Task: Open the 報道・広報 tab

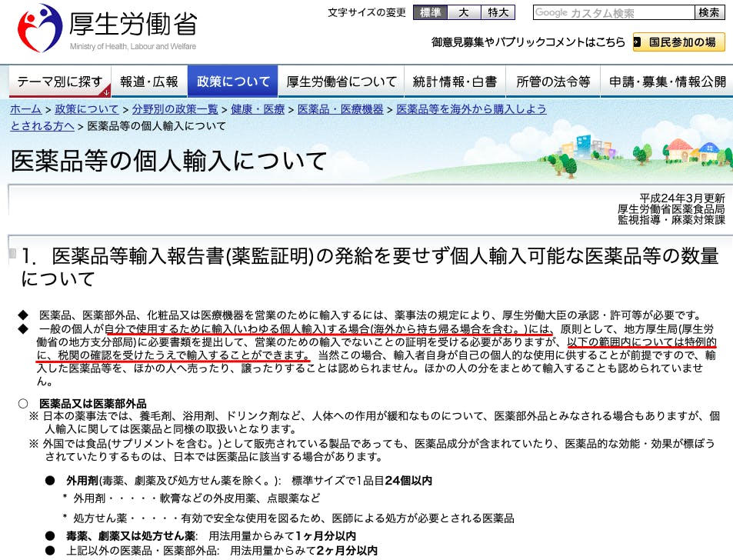Action: pyautogui.click(x=148, y=82)
